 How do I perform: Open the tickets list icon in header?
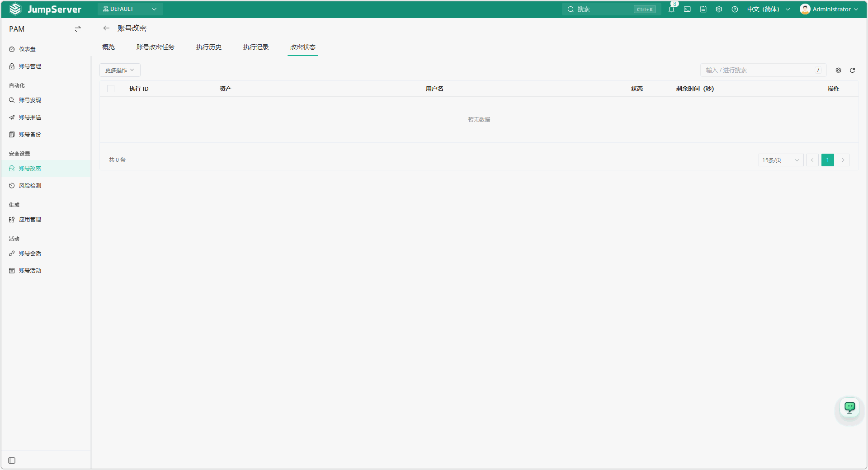click(703, 9)
